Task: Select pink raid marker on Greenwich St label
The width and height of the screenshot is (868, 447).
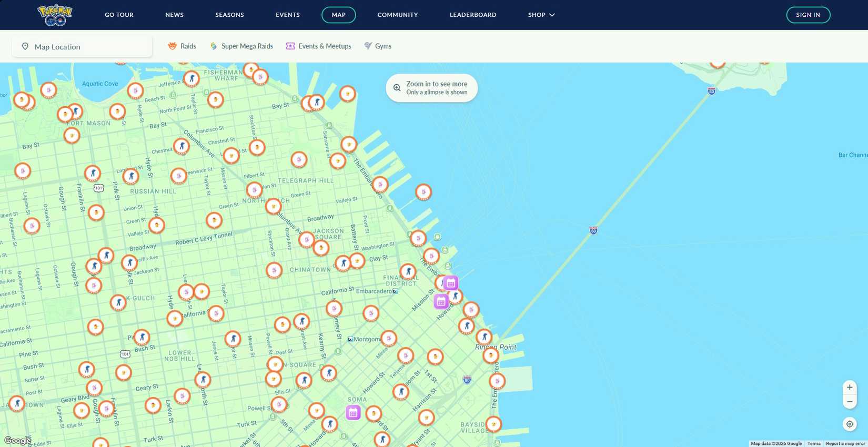Action: coord(179,176)
